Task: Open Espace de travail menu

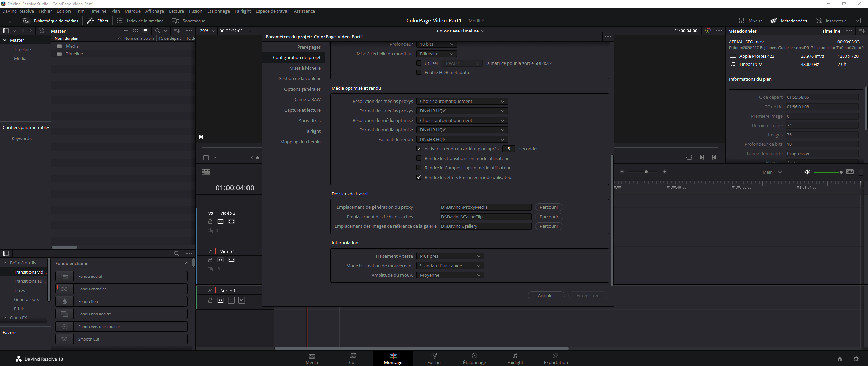Action: pos(272,11)
